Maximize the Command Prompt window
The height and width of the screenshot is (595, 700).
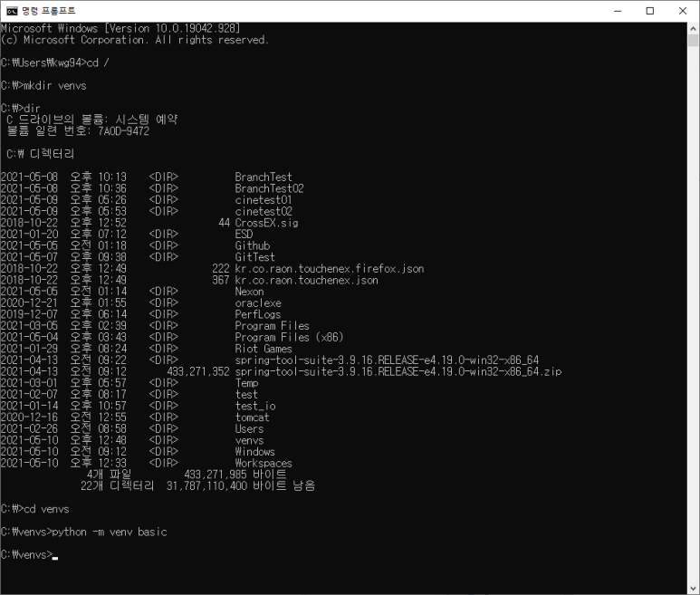tap(650, 11)
